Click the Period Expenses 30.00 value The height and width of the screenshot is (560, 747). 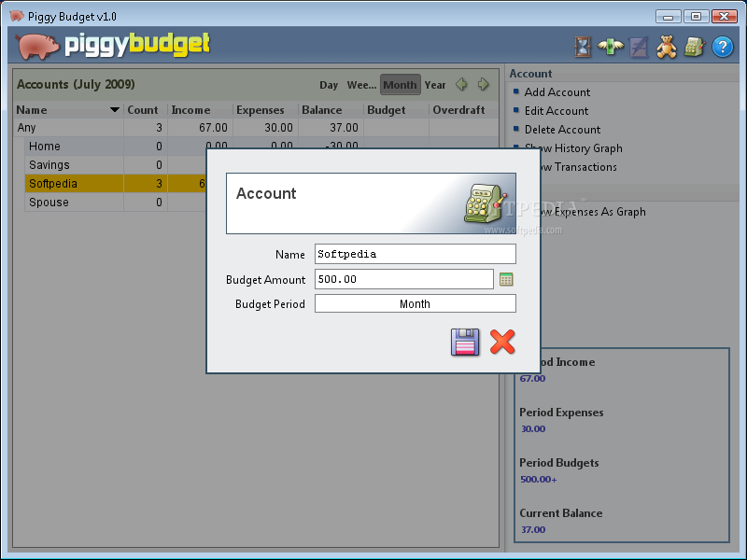click(x=533, y=429)
